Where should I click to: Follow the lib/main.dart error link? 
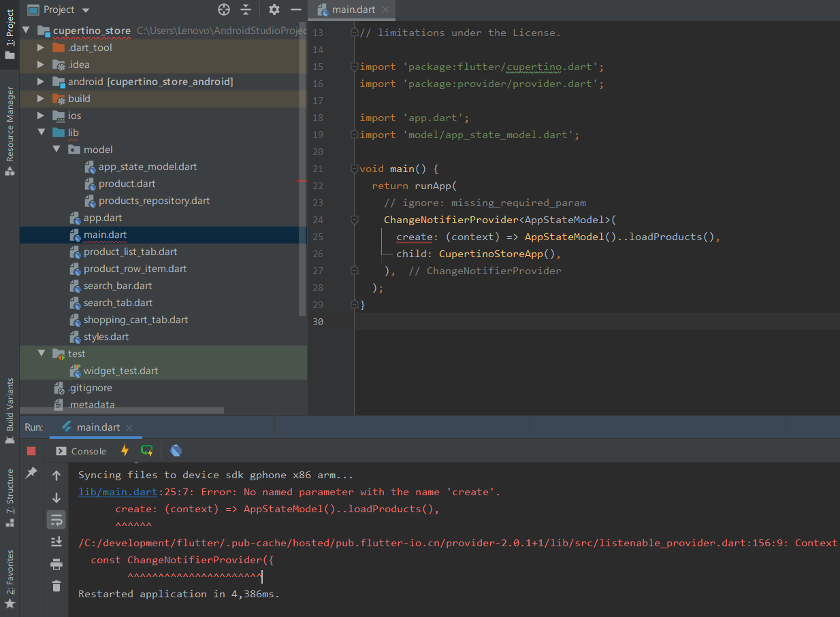click(x=118, y=492)
